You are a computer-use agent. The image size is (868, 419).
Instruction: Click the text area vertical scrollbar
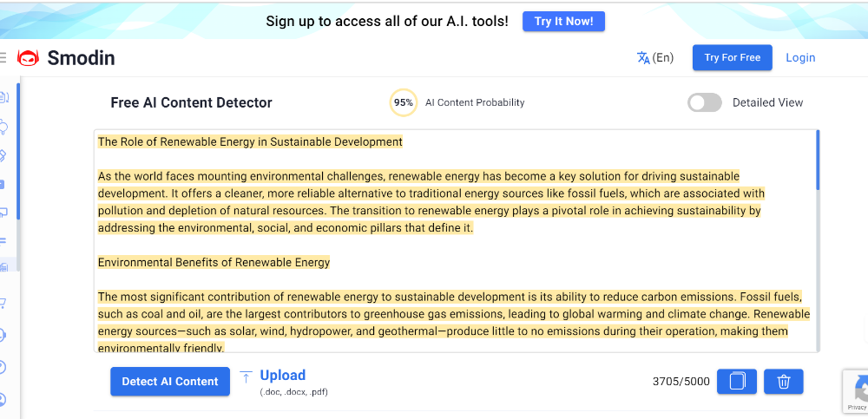817,160
